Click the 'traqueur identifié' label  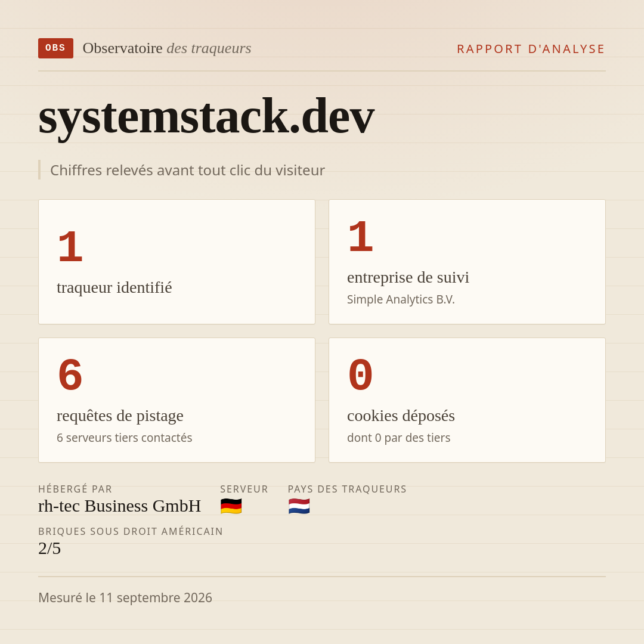coord(114,287)
